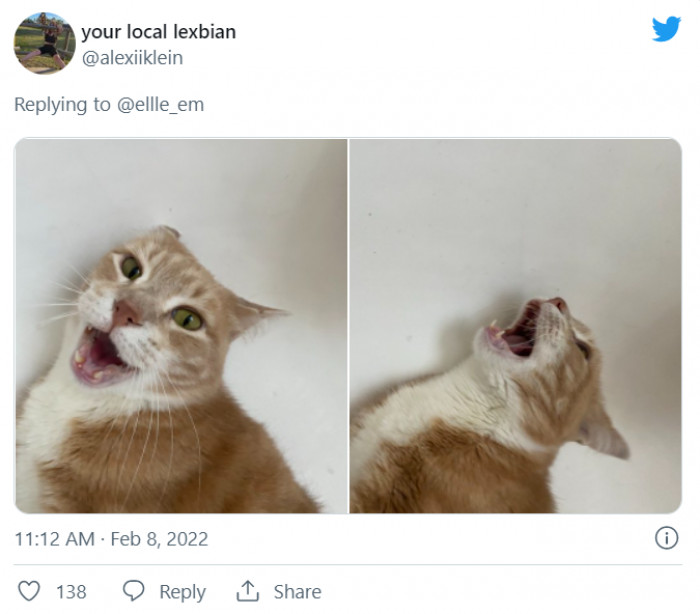This screenshot has width=700, height=614.
Task: Open the Twitter info circle icon
Action: coord(666,538)
